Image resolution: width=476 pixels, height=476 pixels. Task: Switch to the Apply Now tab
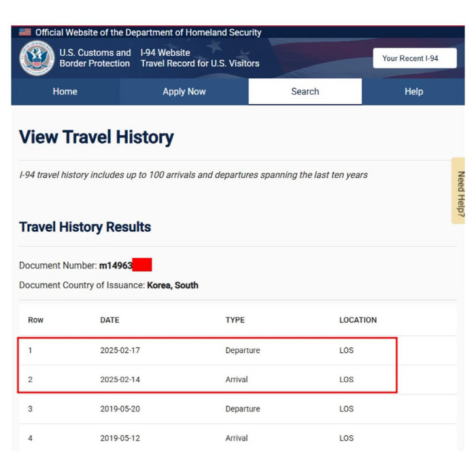184,91
